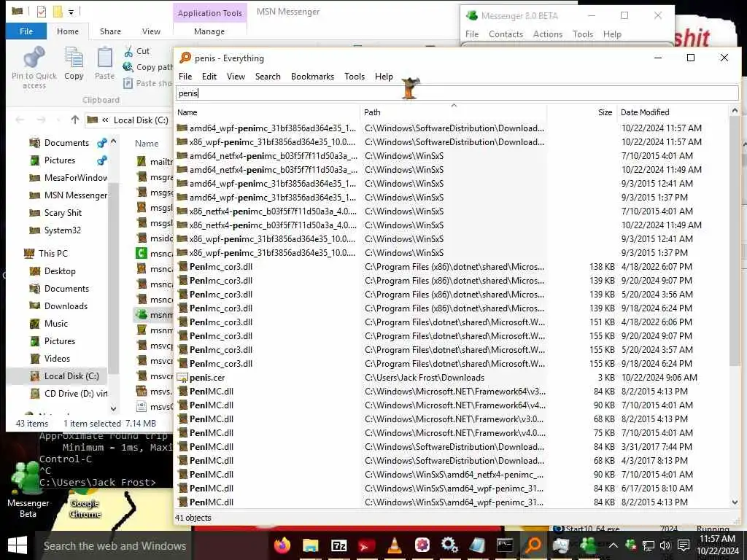
Task: Click the Everything magnifier title icon
Action: tap(185, 58)
